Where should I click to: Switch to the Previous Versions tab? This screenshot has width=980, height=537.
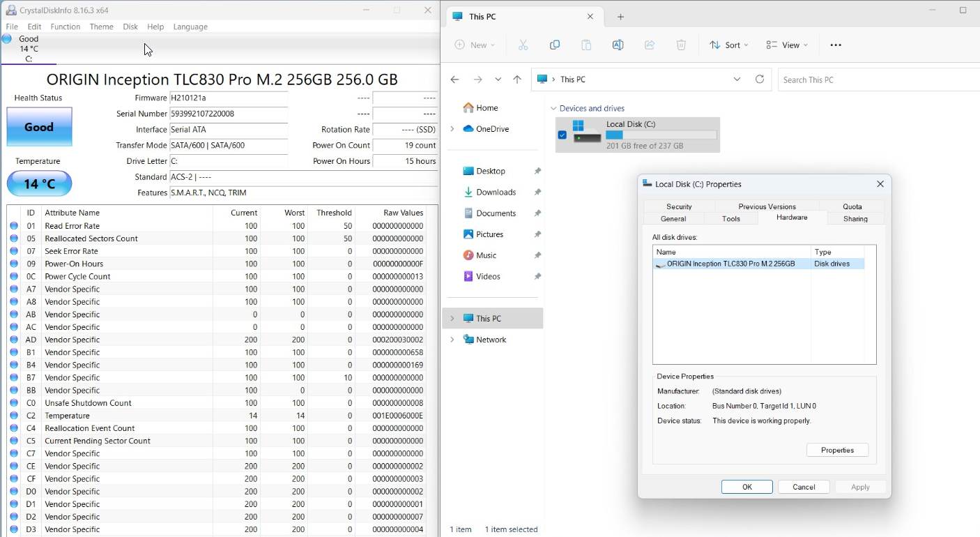pos(767,206)
